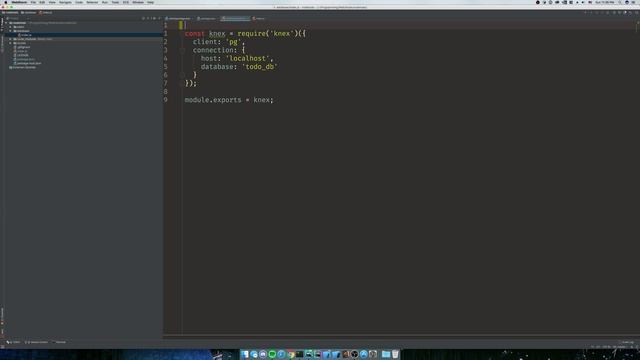Collapse the database folder in project tree
Screen dimensions: 640x360
(10, 31)
